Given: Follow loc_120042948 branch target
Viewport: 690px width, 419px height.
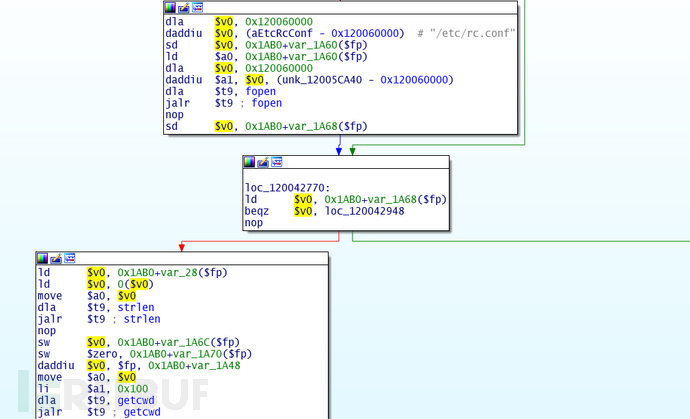Looking at the screenshot, I should click(364, 211).
